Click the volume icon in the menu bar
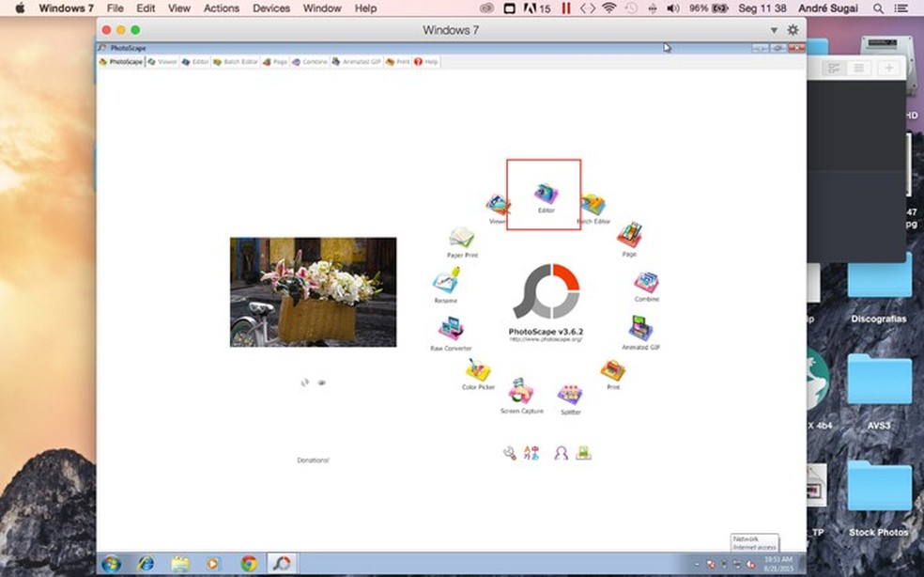 (672, 8)
